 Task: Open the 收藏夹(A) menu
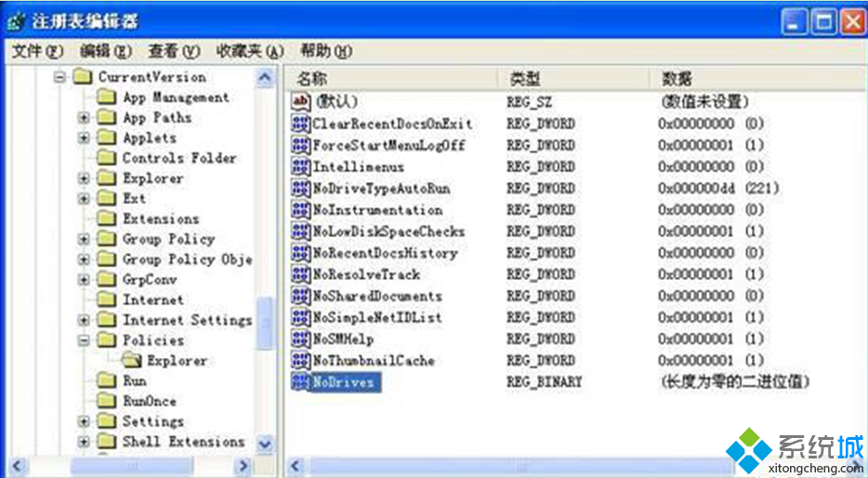pos(249,50)
